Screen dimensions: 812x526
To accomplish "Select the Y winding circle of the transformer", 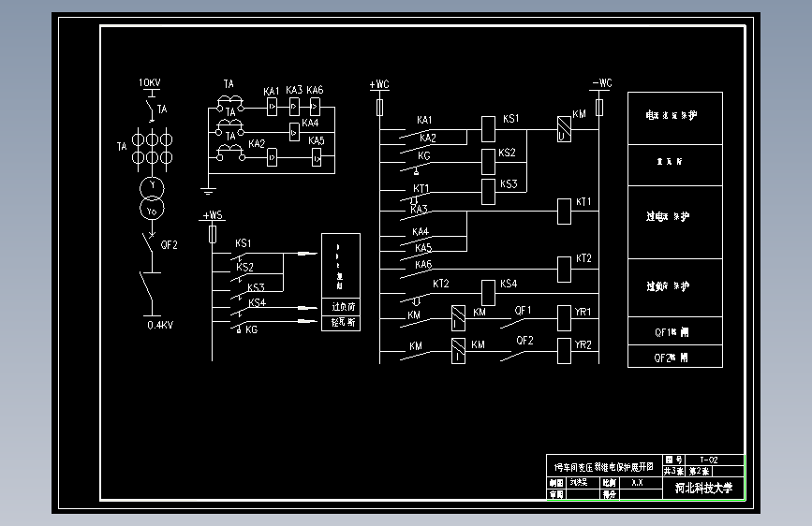I will point(152,187).
